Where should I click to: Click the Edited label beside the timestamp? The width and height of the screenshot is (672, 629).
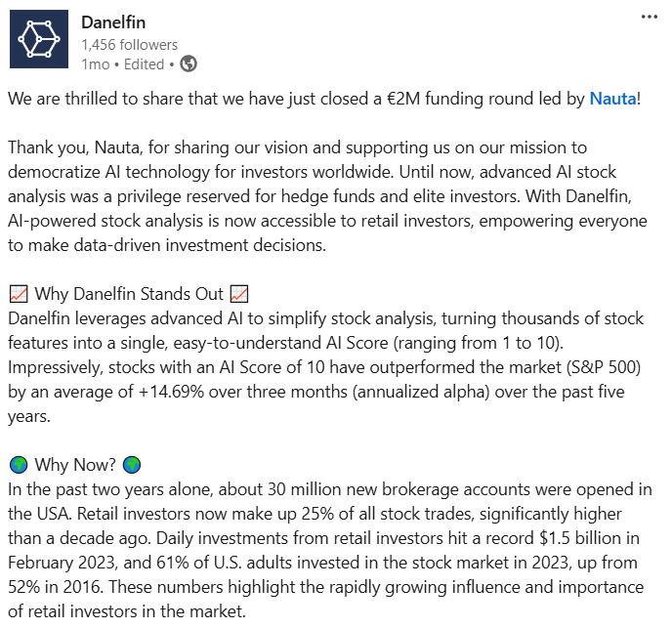145,64
